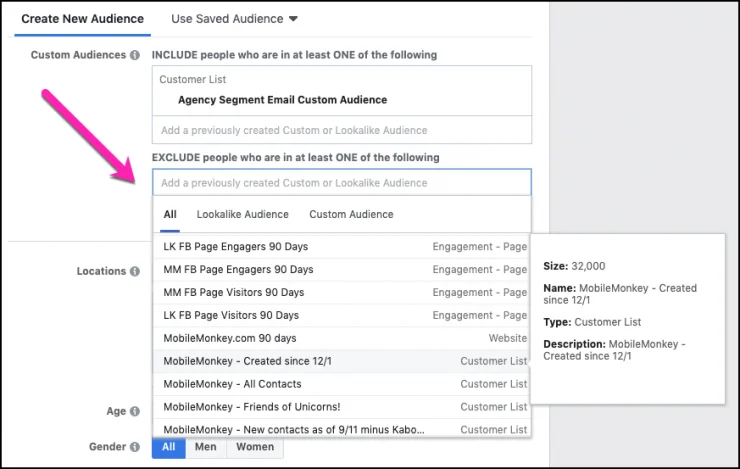Click the Locations info icon
740x469 pixels.
tap(135, 271)
